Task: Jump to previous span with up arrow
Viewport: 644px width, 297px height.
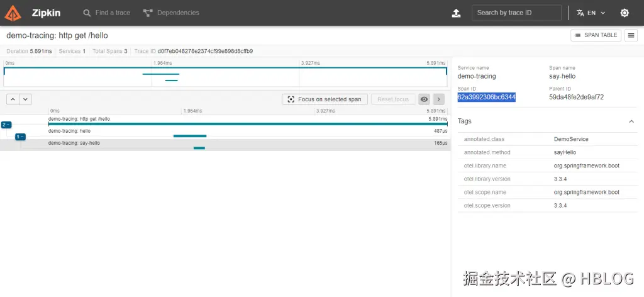Action: tap(13, 99)
